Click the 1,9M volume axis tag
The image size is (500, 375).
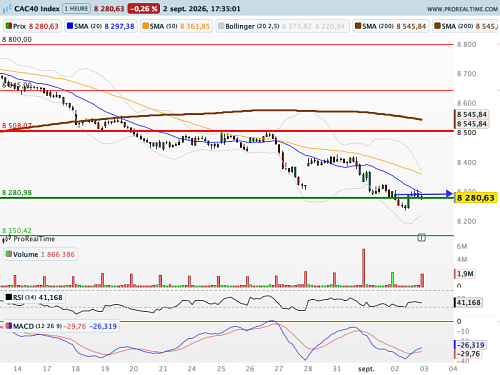pyautogui.click(x=464, y=274)
